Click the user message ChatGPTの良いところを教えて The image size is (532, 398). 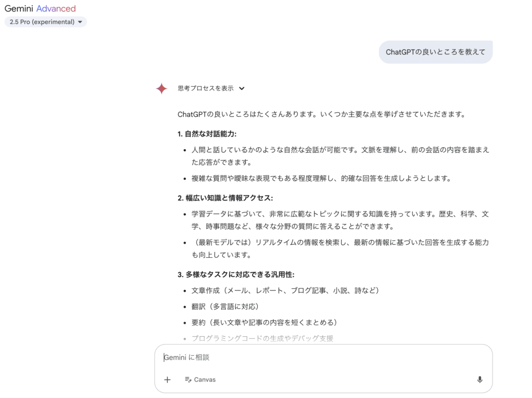[x=435, y=52]
